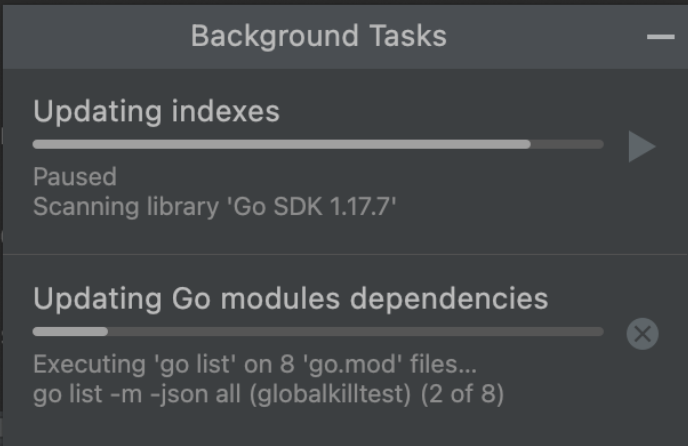
Task: Select Updating Go modules dependencies heading
Action: 290,298
